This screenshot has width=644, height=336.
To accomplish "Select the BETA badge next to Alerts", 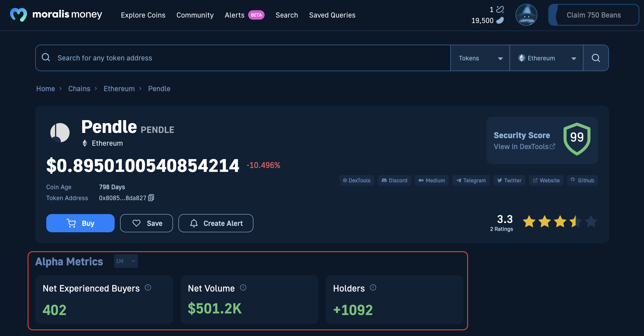I will coord(256,15).
